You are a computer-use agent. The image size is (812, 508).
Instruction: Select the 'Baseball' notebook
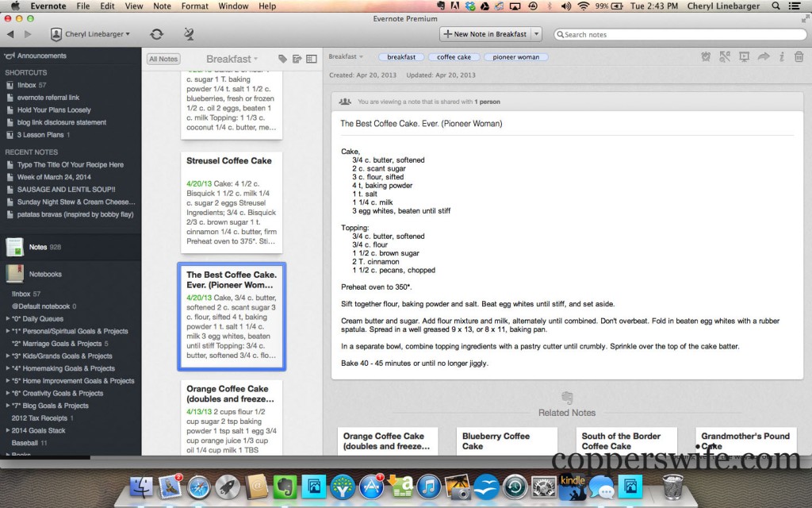pyautogui.click(x=25, y=443)
